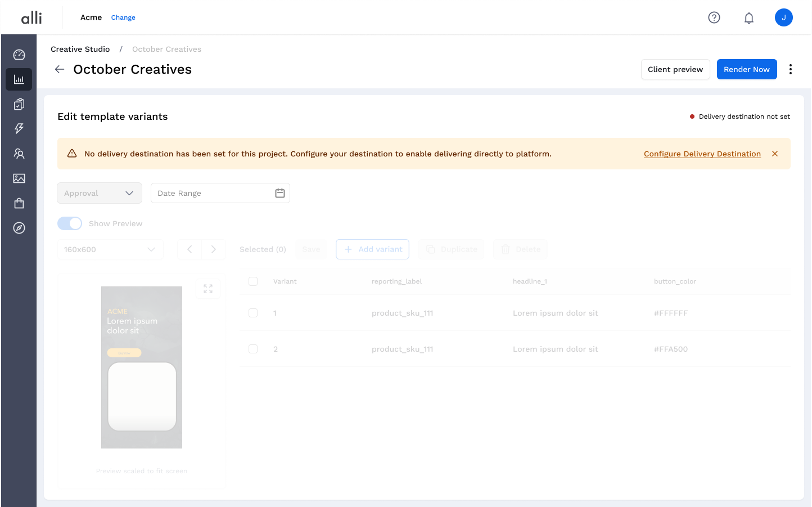Open the Approval dropdown
This screenshot has width=812, height=507.
(99, 193)
